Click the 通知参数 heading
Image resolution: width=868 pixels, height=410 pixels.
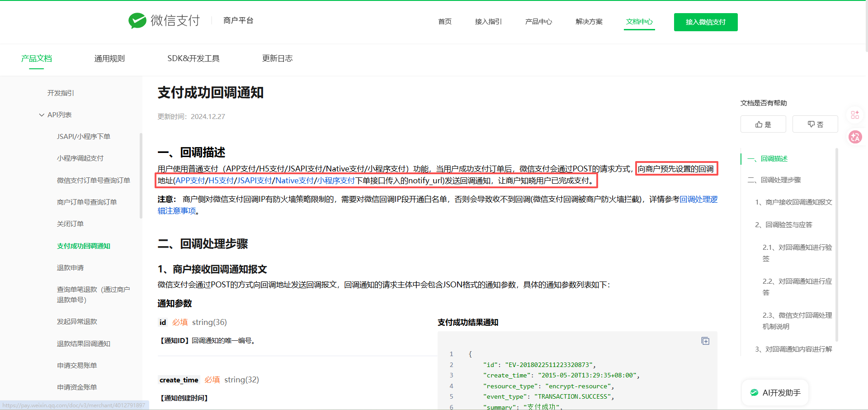175,303
